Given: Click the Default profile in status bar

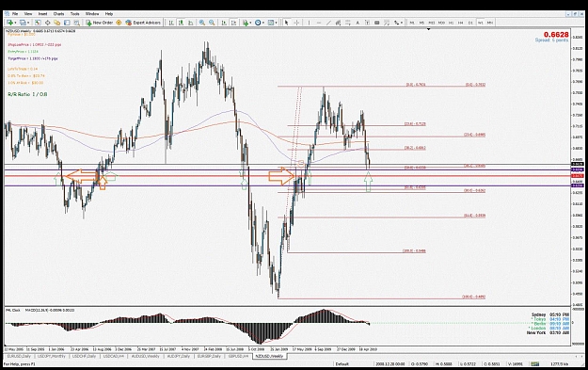Looking at the screenshot, I should coord(342,364).
